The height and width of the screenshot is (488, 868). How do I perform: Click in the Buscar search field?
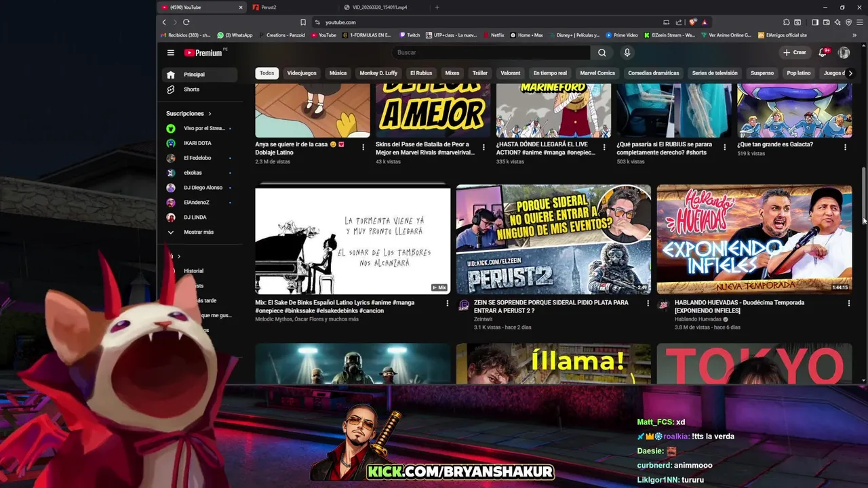[x=492, y=52]
